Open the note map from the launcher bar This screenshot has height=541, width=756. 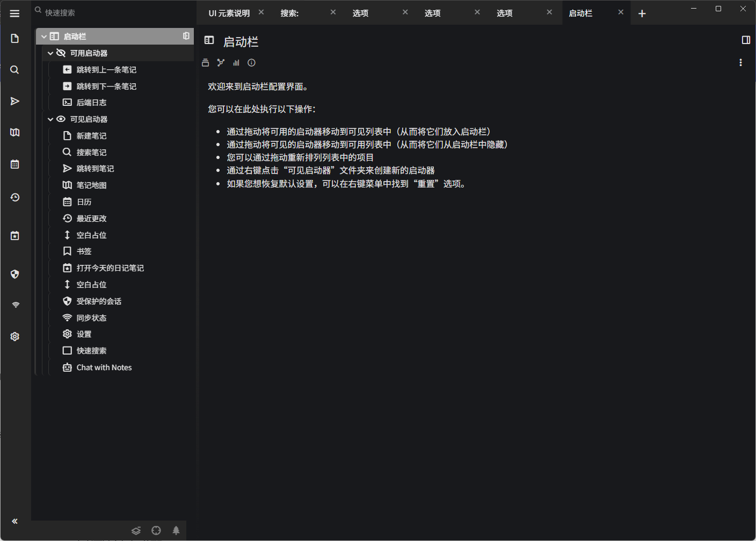tap(15, 133)
